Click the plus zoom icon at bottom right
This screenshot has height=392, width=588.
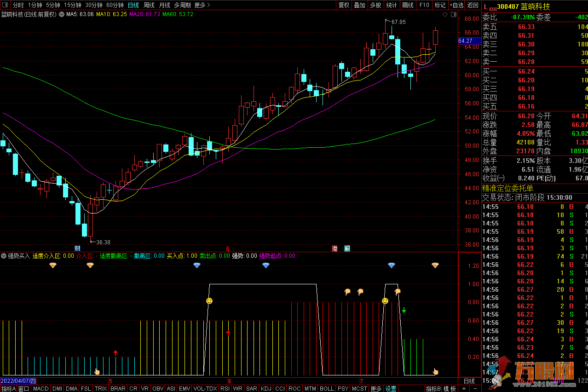pyautogui.click(x=464, y=389)
